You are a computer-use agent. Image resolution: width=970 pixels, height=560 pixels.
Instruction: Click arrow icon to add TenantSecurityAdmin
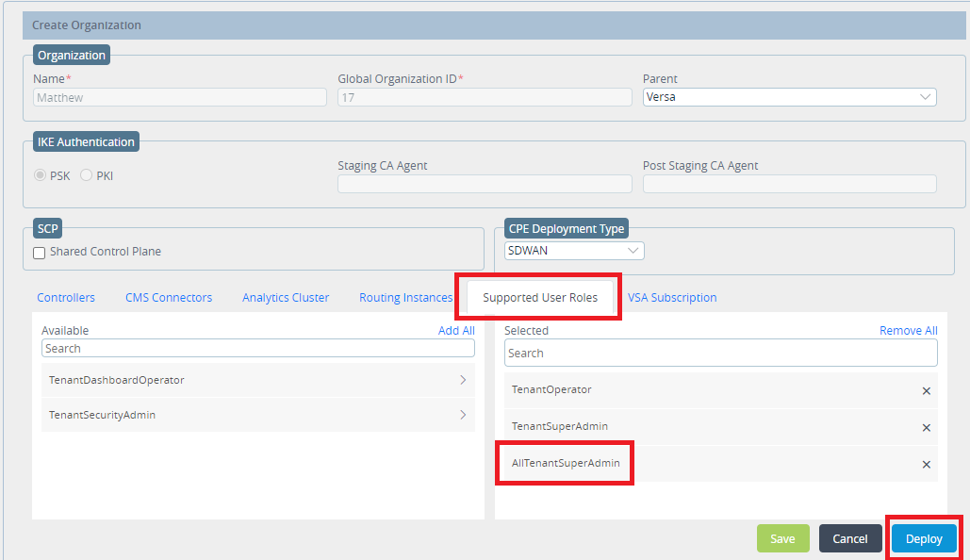pyautogui.click(x=463, y=415)
